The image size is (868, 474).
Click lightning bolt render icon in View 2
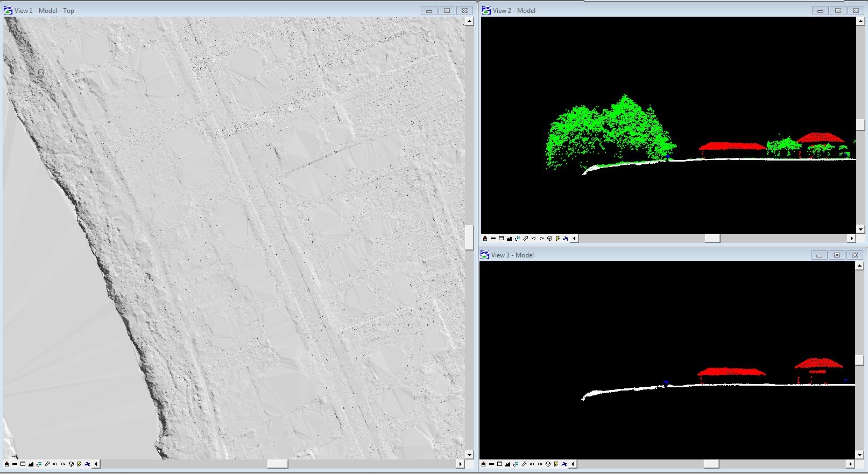coord(558,238)
